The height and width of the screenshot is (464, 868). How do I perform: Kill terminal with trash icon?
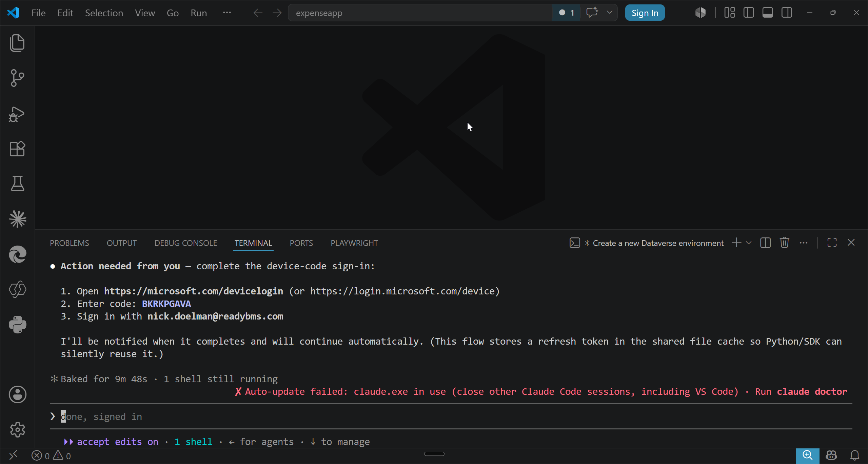click(785, 243)
